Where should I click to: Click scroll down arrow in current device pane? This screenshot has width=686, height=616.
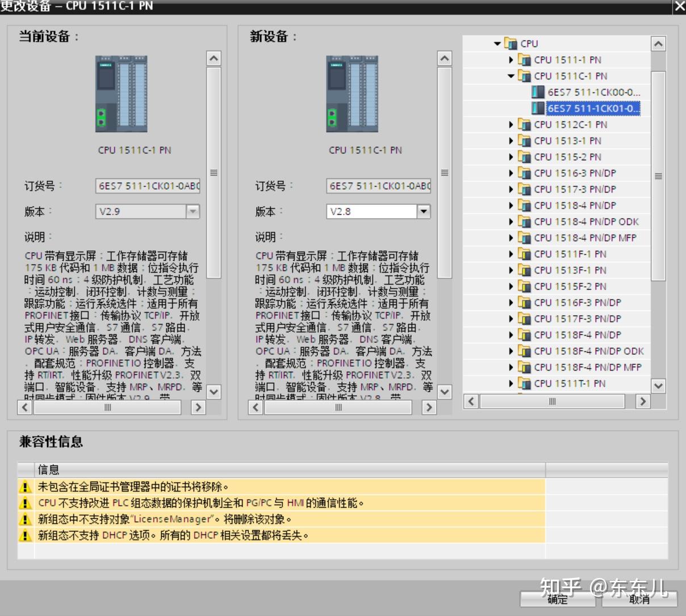coord(214,392)
